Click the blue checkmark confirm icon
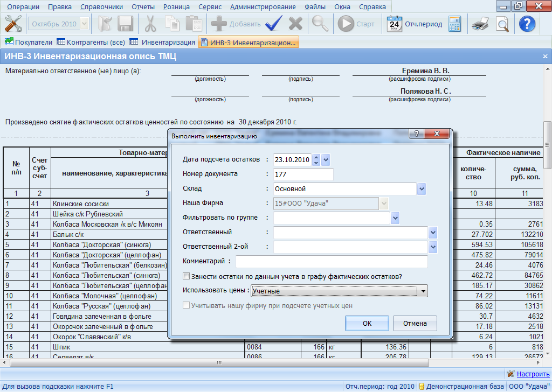 tap(274, 24)
